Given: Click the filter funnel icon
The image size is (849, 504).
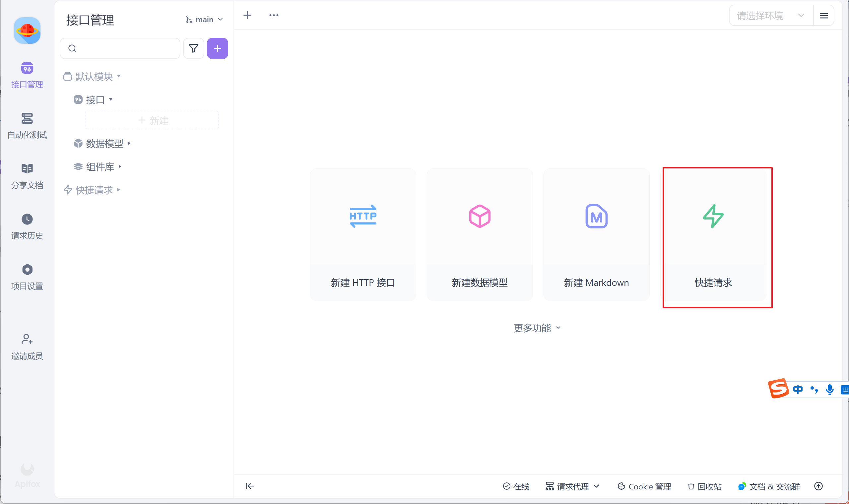Looking at the screenshot, I should [194, 48].
